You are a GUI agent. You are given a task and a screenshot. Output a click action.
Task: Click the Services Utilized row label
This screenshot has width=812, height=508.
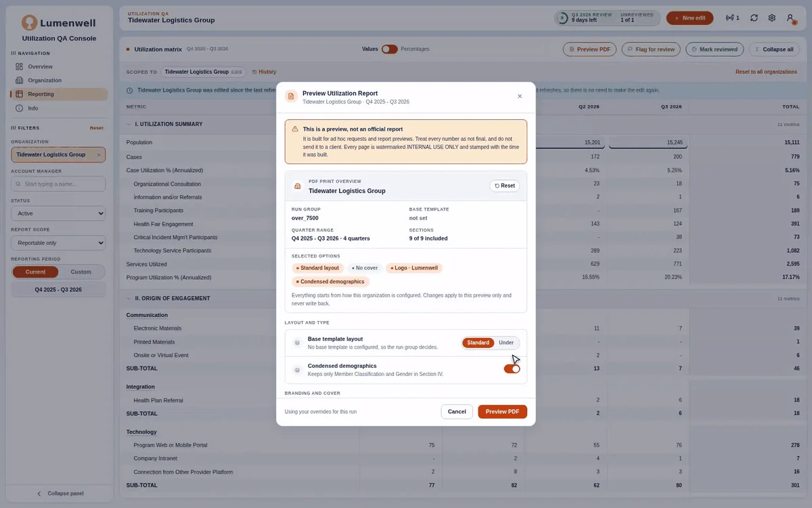click(x=147, y=264)
